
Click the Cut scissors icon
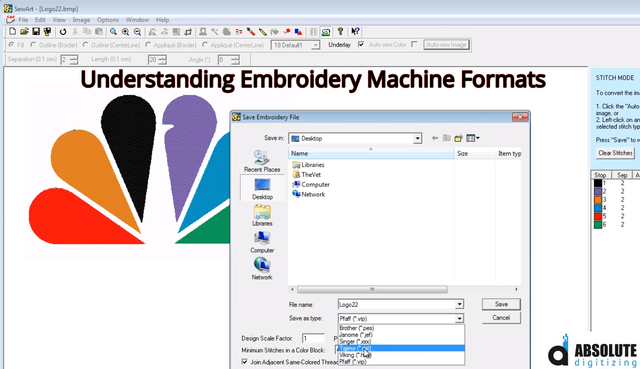click(75, 31)
